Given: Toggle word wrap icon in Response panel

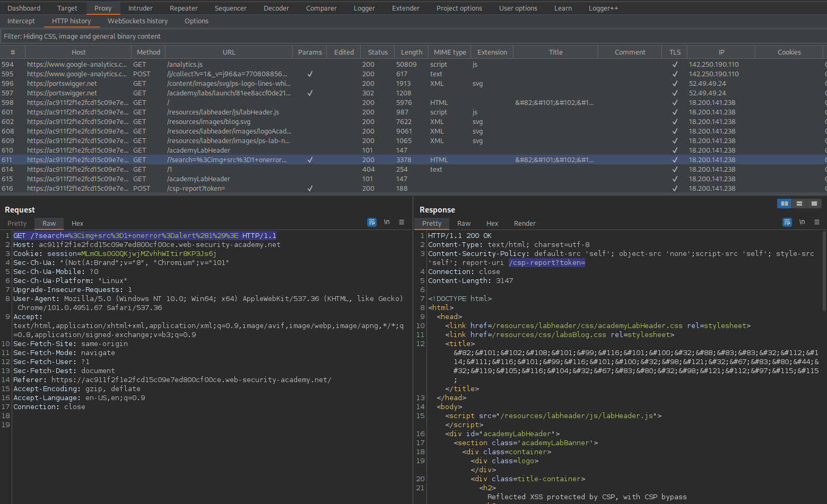Looking at the screenshot, I should click(x=787, y=222).
